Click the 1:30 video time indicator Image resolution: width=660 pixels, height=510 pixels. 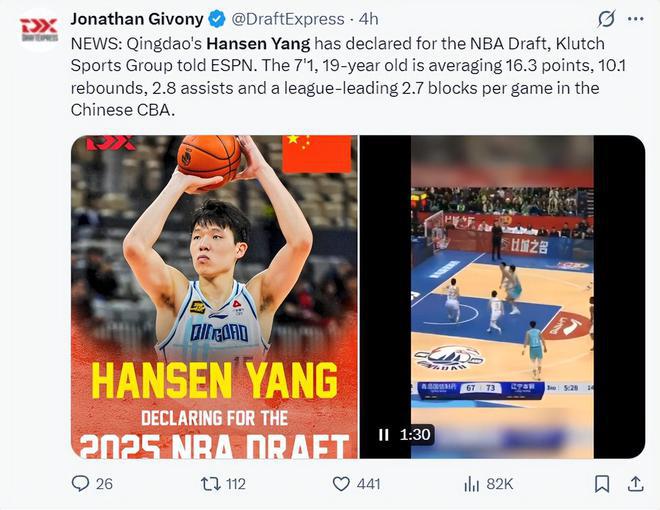pos(415,434)
